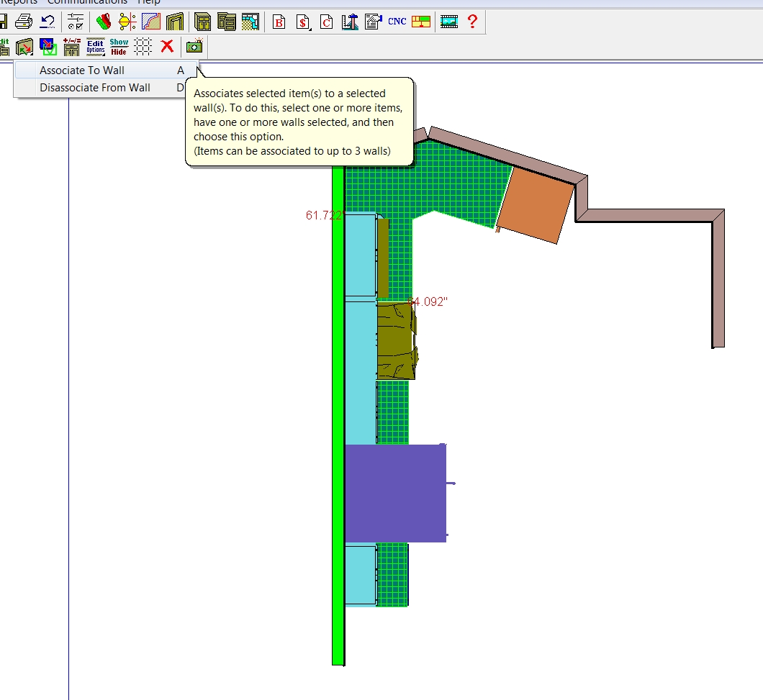Click the sliders and checkbox settings icon
Viewport: 763px width, 700px height.
pos(76,22)
